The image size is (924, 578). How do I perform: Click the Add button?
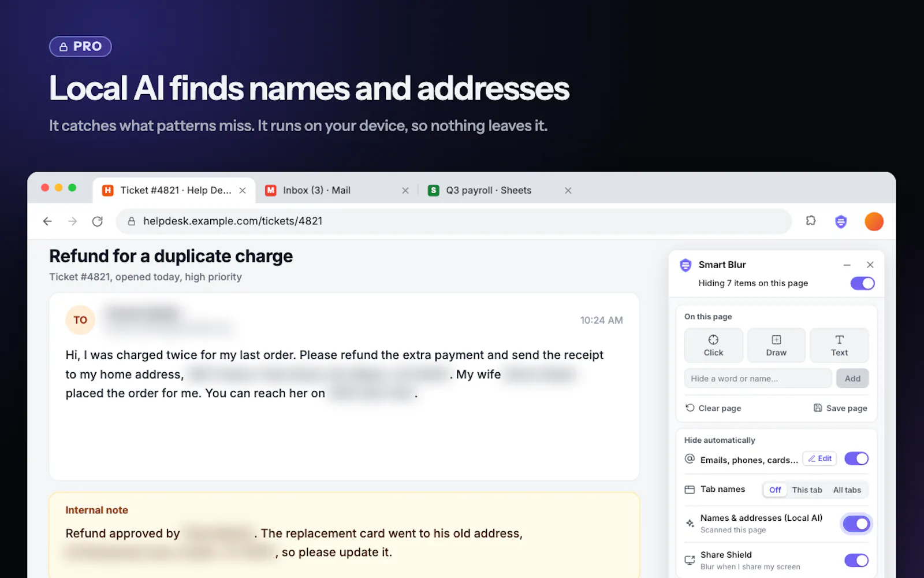tap(852, 379)
